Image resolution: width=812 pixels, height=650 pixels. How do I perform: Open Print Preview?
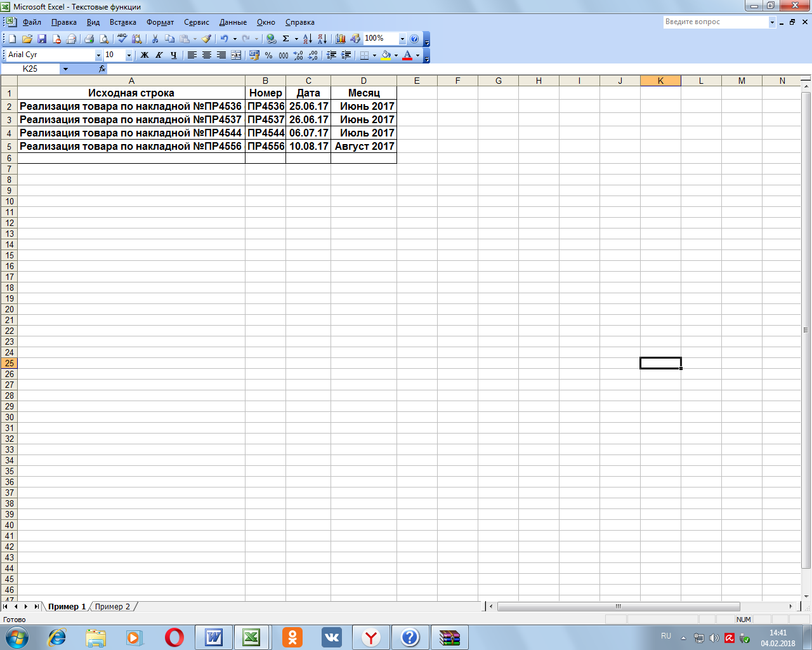click(x=104, y=39)
